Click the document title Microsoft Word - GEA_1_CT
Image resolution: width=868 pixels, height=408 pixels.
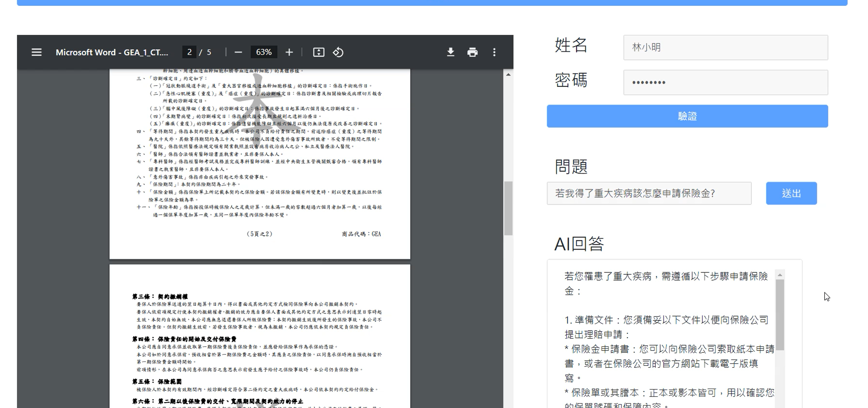112,52
